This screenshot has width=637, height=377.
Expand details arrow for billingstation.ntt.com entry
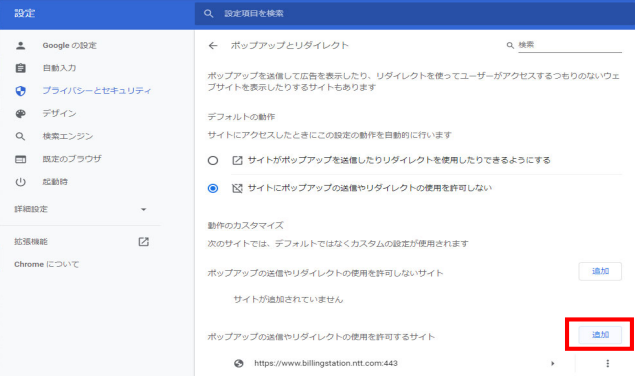pos(552,363)
